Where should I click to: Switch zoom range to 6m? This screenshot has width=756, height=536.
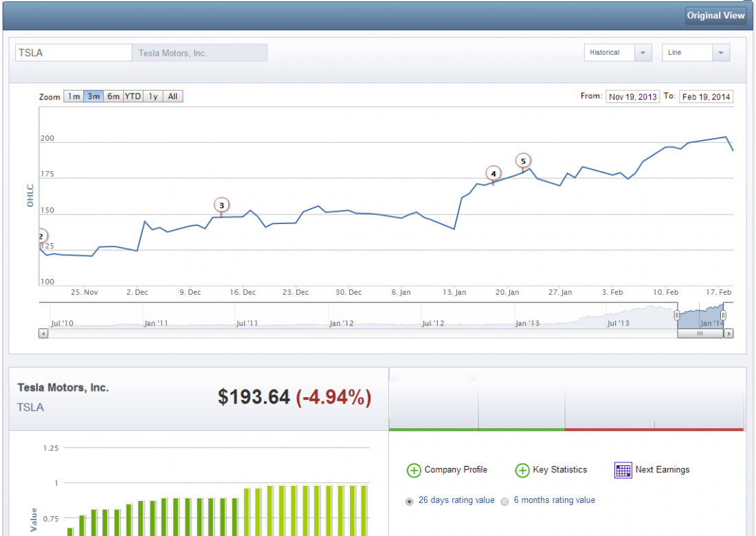point(113,97)
